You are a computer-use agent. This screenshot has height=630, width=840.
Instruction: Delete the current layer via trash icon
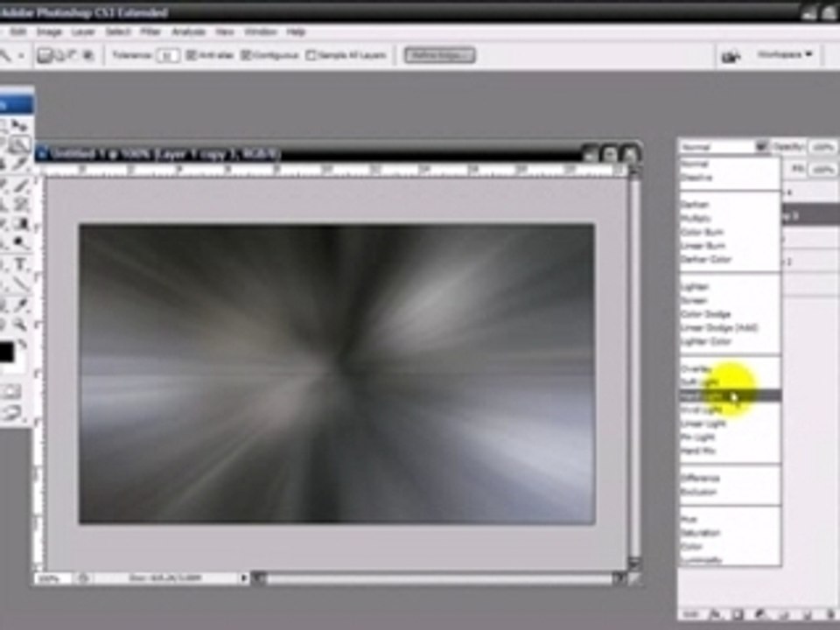coord(829,614)
